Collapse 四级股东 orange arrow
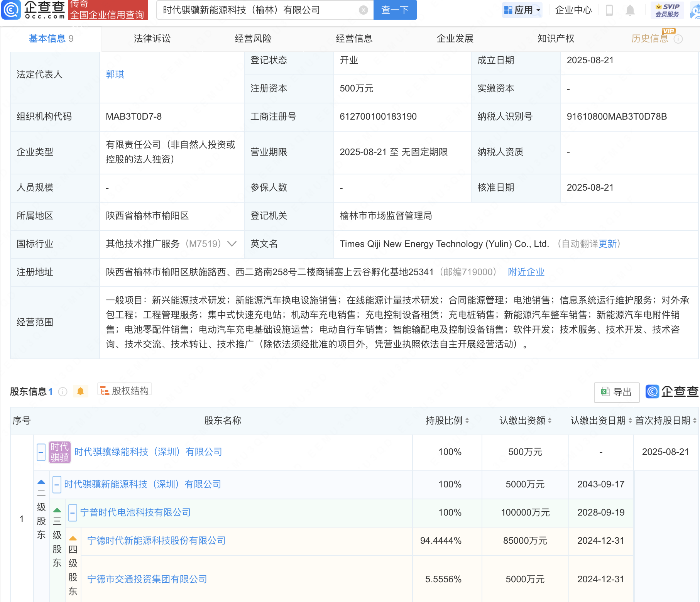Viewport: 700px width, 602px height. pos(73,539)
